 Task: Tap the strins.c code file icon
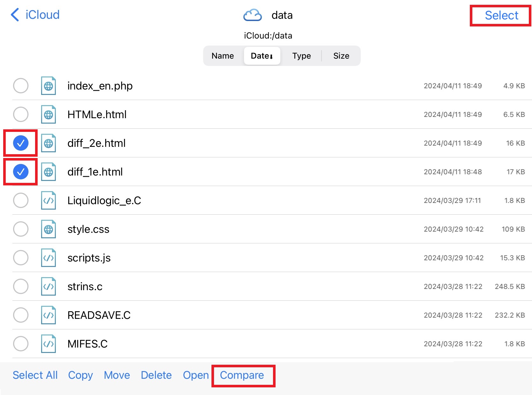tap(48, 286)
